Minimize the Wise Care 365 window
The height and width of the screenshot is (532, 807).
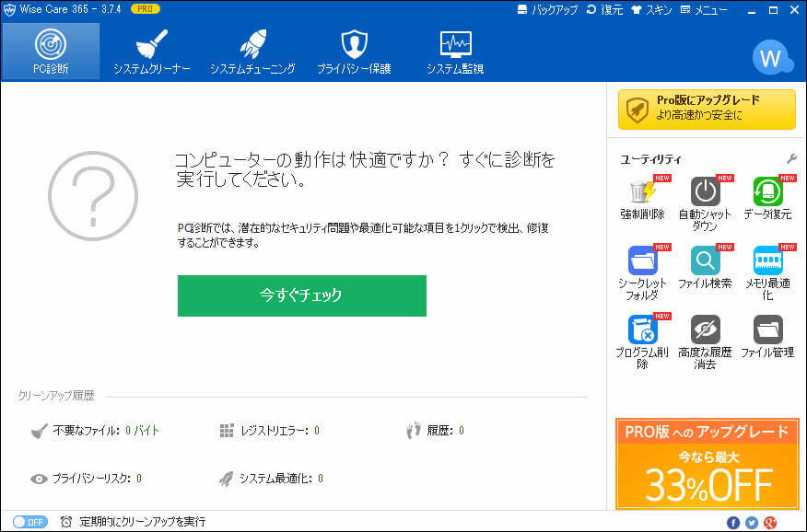coord(752,10)
